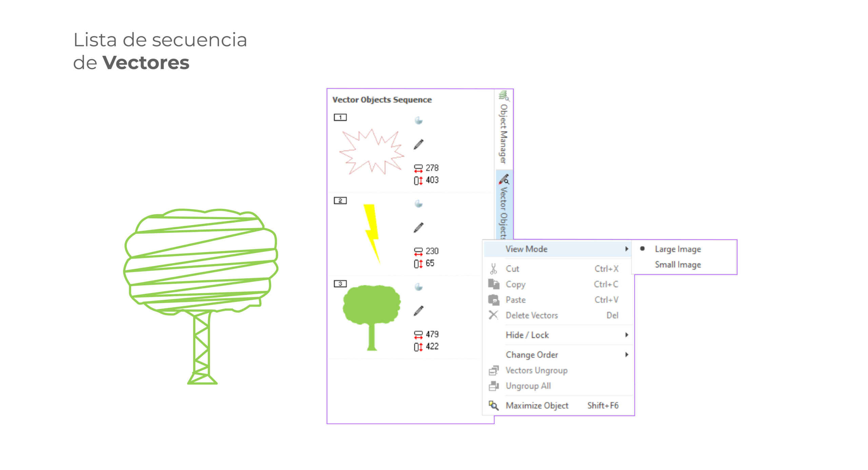This screenshot has width=868, height=470.
Task: Click the sequence number 2 box
Action: pyautogui.click(x=340, y=201)
